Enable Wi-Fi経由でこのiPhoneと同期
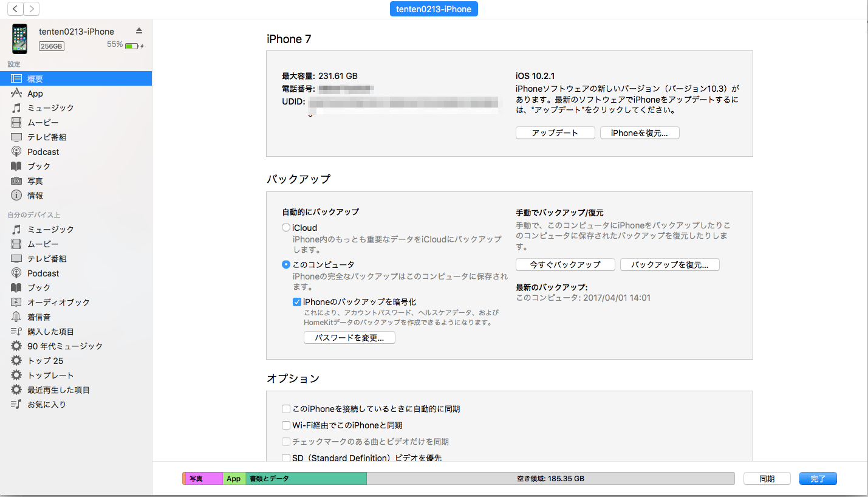Viewport: 868px width, 497px height. point(286,425)
